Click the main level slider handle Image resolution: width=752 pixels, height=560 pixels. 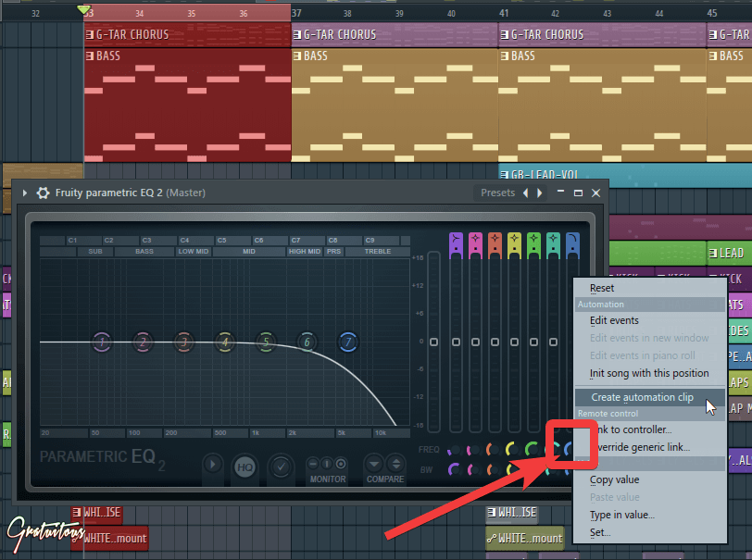(x=433, y=342)
